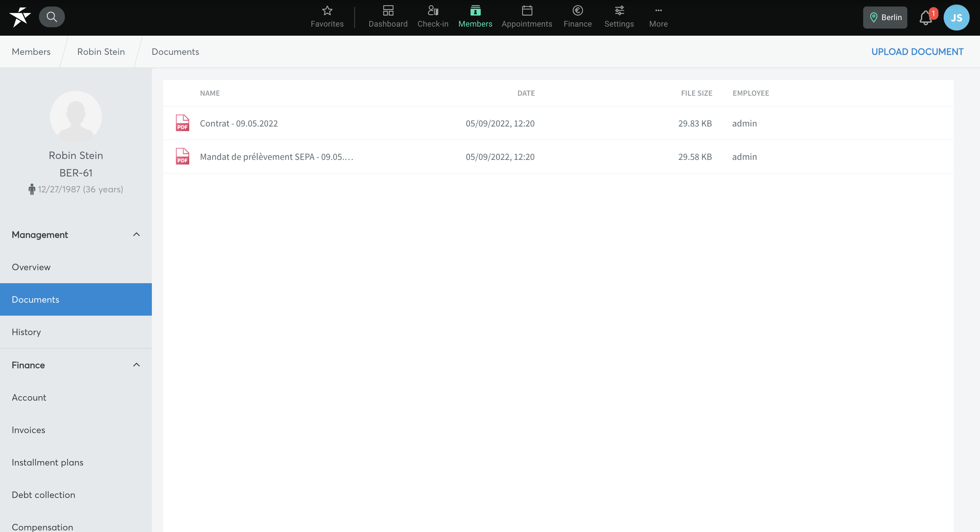Click date cell in Contrat row
This screenshot has width=980, height=532.
point(500,123)
